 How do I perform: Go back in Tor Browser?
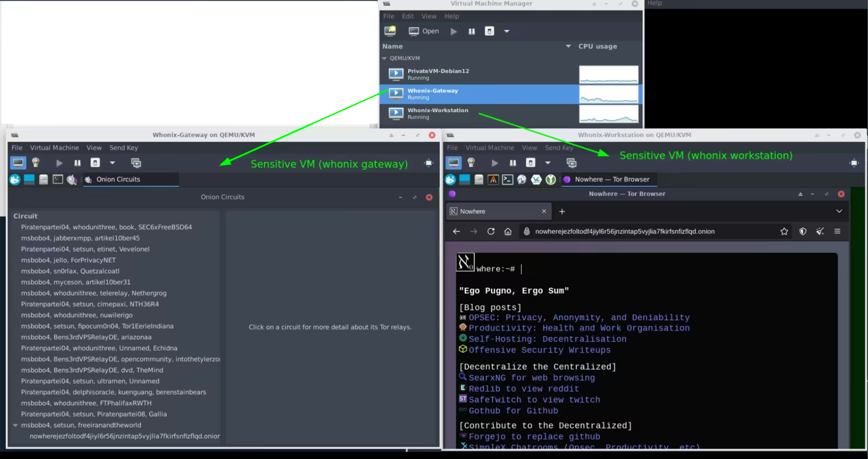click(x=456, y=232)
